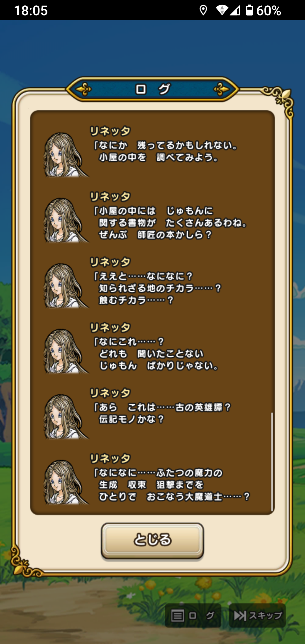Image resolution: width=305 pixels, height=644 pixels.
Task: Click the left fleur-de-lis ornament in title
Action: 84,89
